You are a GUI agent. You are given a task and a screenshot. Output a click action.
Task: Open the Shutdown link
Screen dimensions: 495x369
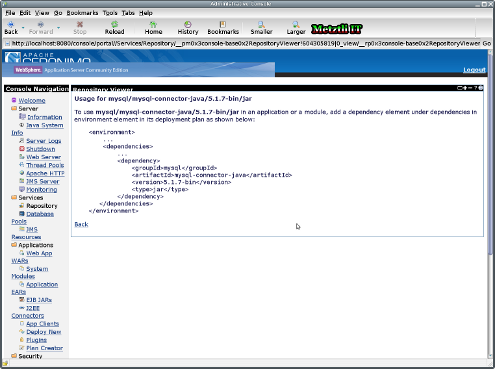pos(41,149)
